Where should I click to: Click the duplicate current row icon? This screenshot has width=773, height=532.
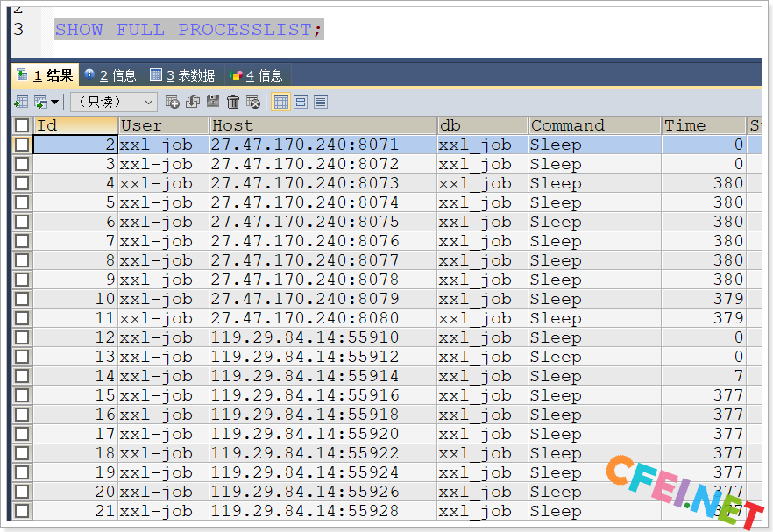click(192, 102)
